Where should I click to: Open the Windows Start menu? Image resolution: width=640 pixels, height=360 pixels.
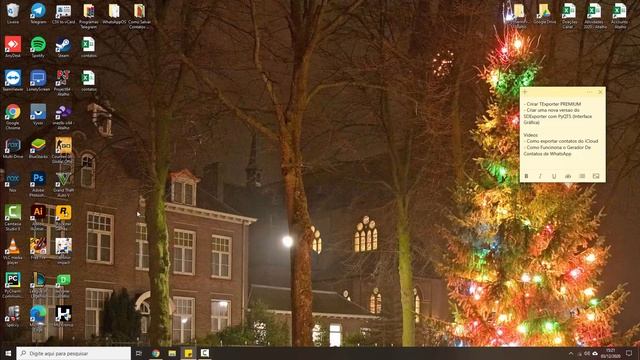[x=8, y=353]
